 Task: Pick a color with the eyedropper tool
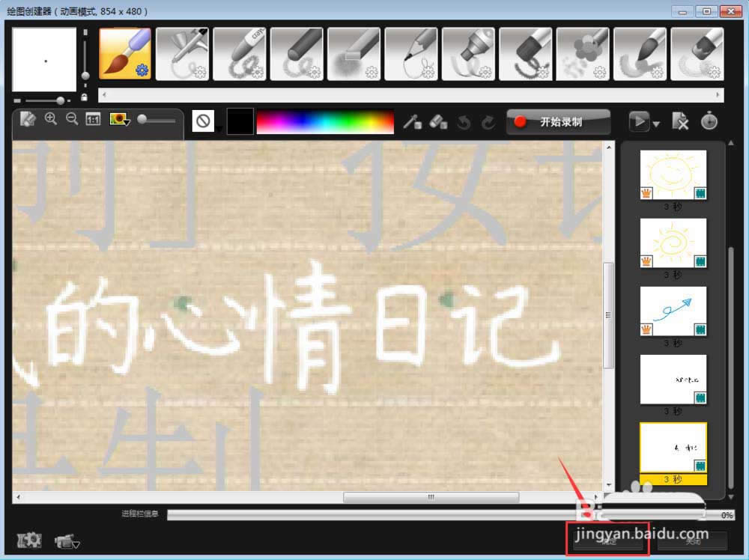coord(413,121)
